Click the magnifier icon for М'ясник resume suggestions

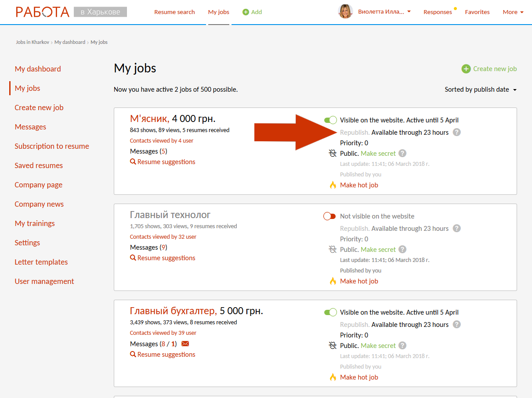133,162
